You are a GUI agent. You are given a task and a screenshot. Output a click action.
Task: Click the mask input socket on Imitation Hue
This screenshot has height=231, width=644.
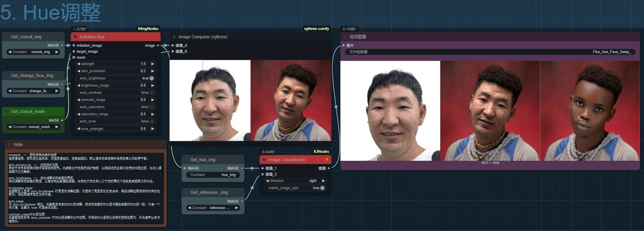coord(74,57)
